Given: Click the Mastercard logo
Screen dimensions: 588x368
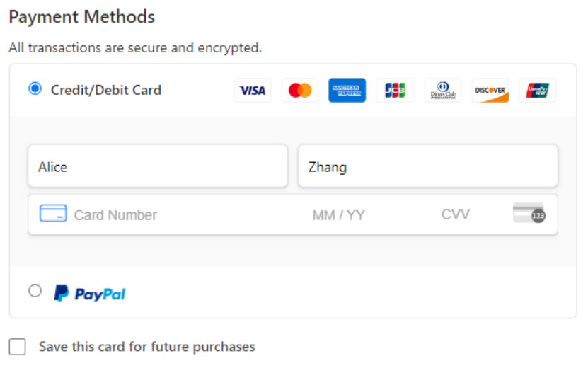Looking at the screenshot, I should tap(299, 91).
